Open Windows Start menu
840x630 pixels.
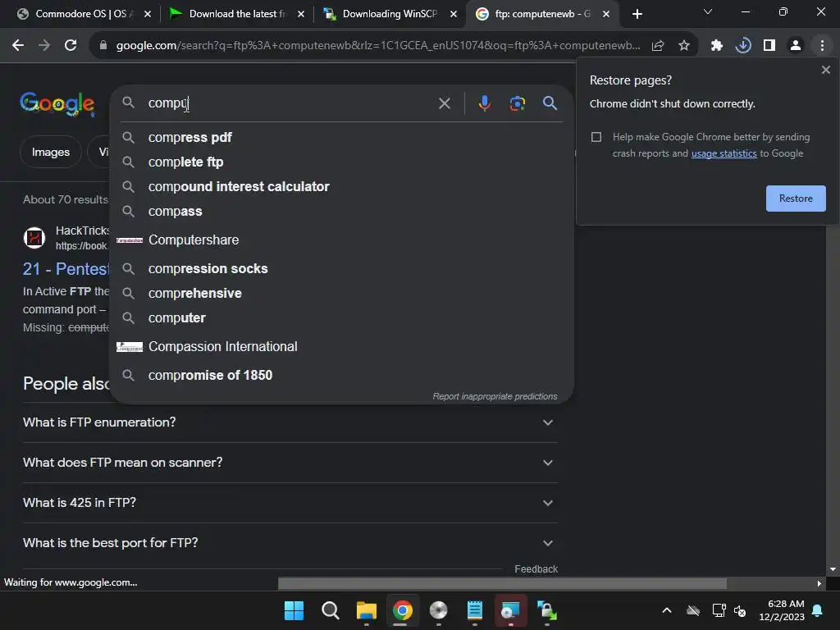294,610
